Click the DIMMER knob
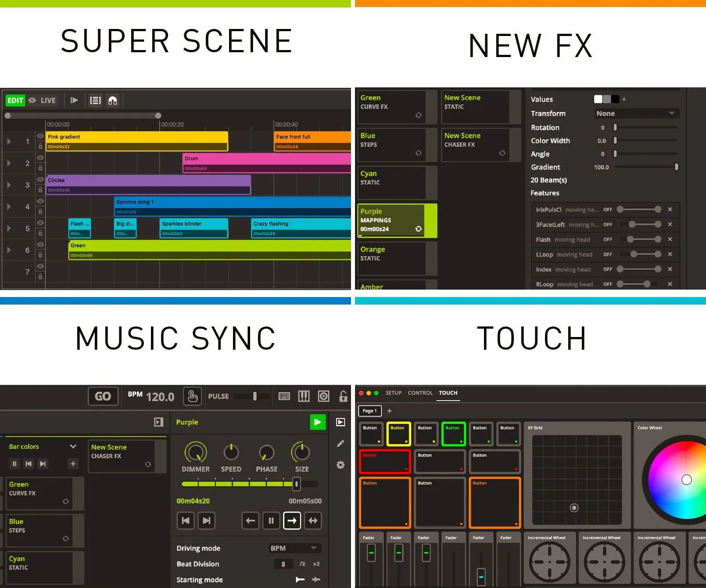Image resolution: width=706 pixels, height=588 pixels. click(x=196, y=452)
